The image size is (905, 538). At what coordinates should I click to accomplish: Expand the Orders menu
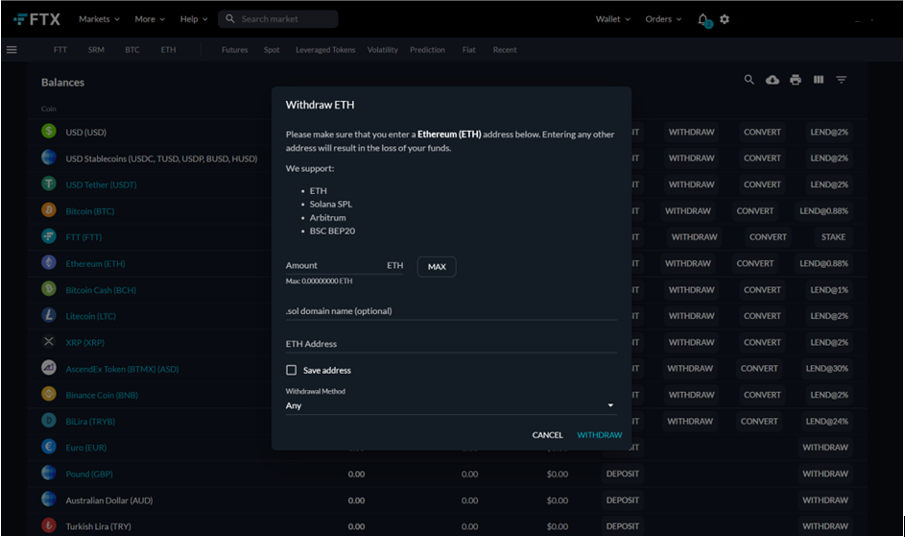point(663,19)
